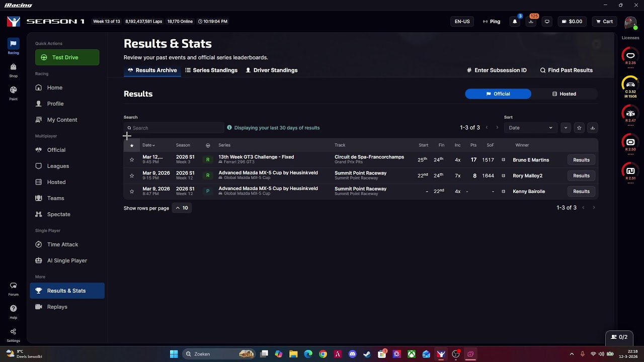Open the Settings gear icon

[13, 334]
